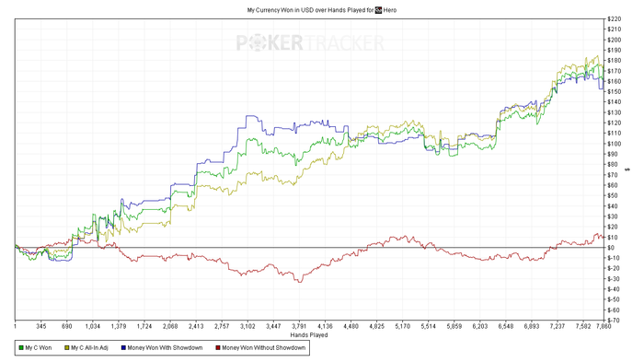Click the PokerTracker watermark logo
Image resolution: width=644 pixels, height=362 pixels.
click(x=310, y=42)
